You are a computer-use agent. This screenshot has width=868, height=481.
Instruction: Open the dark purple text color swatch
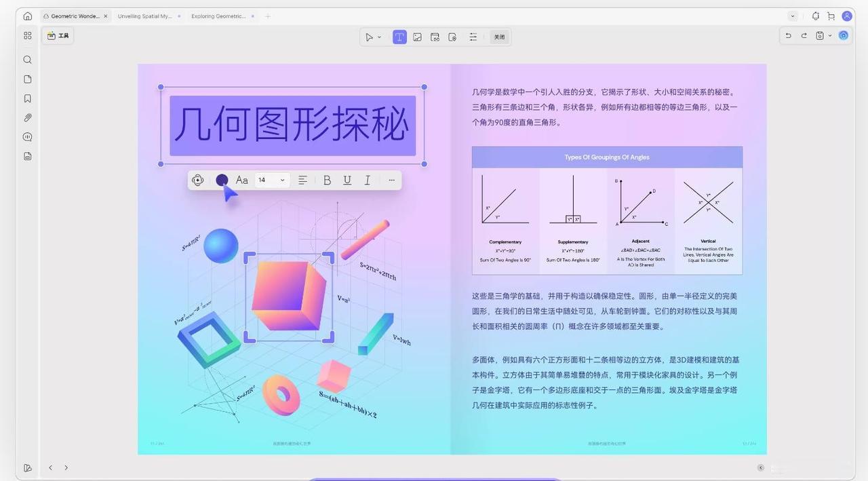(222, 180)
